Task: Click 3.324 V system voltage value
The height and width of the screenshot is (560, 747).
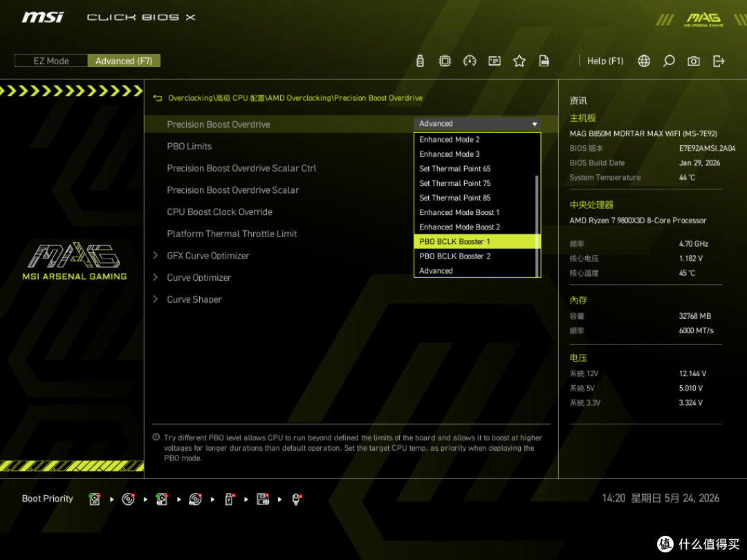Action: (691, 403)
